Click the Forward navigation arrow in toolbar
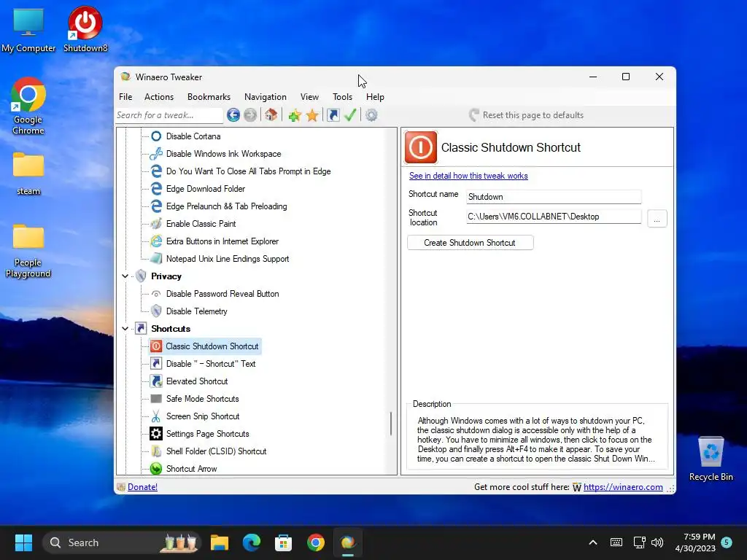This screenshot has height=560, width=747. click(250, 114)
